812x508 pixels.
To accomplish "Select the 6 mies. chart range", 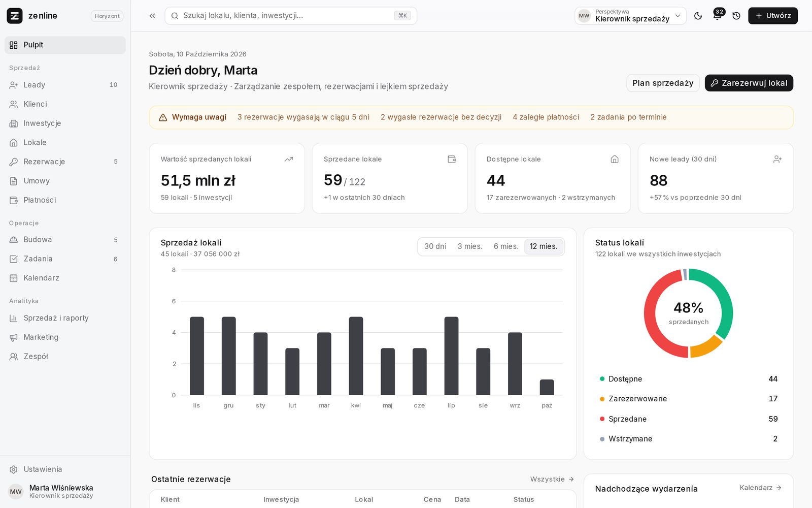I will [x=506, y=246].
